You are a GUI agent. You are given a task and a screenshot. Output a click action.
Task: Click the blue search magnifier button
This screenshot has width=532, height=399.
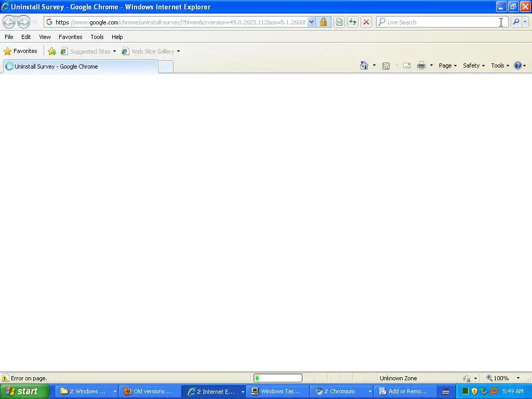point(516,22)
